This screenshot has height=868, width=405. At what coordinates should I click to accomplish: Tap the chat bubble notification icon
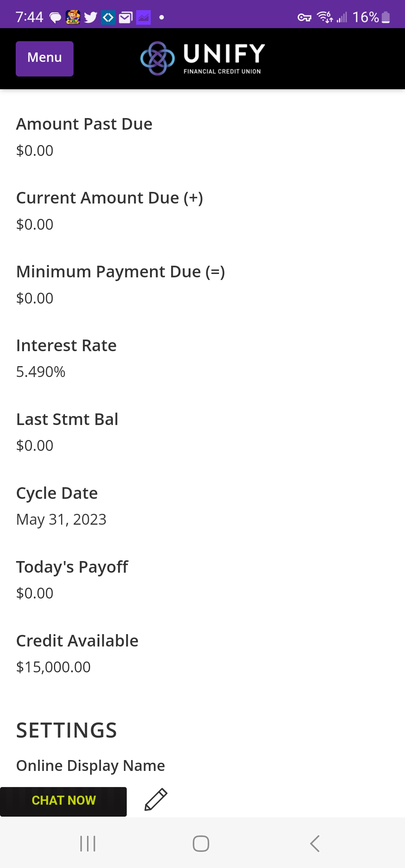click(55, 17)
